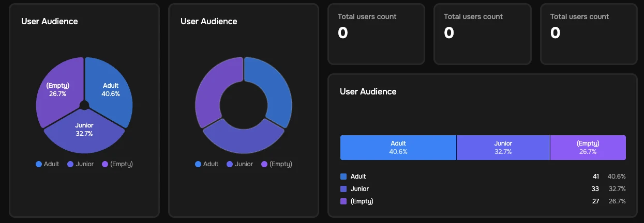Select the Adult 40.6% bar segment

tap(398, 148)
